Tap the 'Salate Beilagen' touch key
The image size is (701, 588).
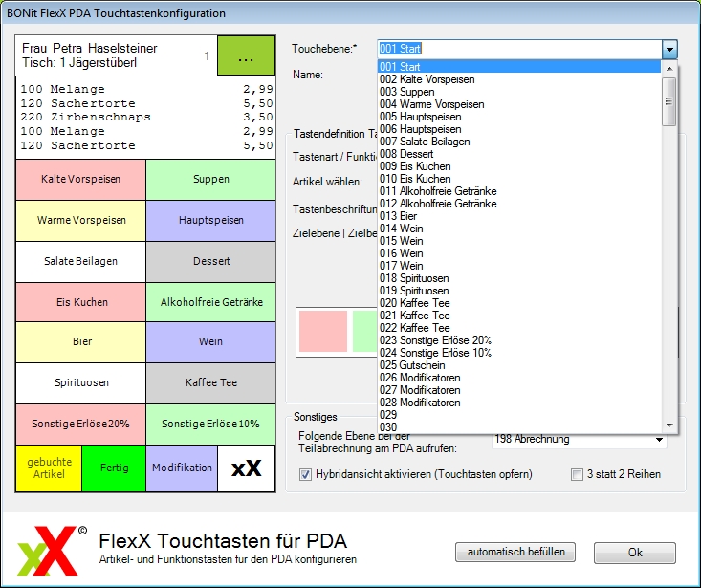pyautogui.click(x=81, y=261)
